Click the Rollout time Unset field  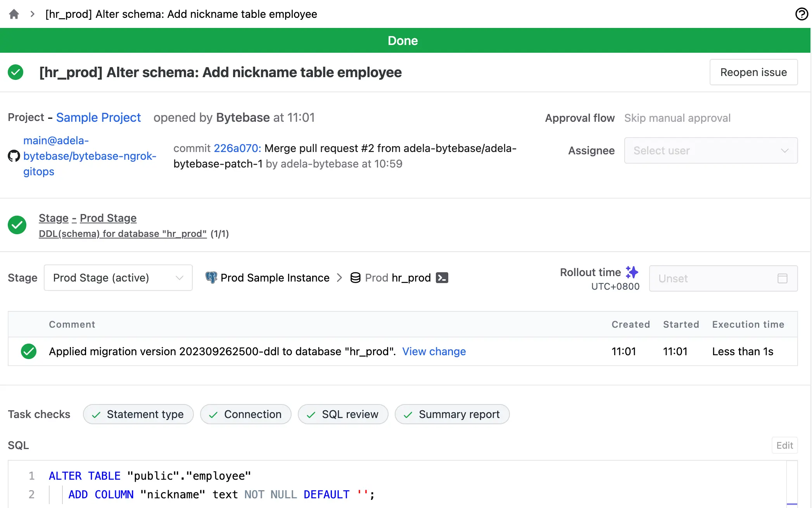[723, 278]
